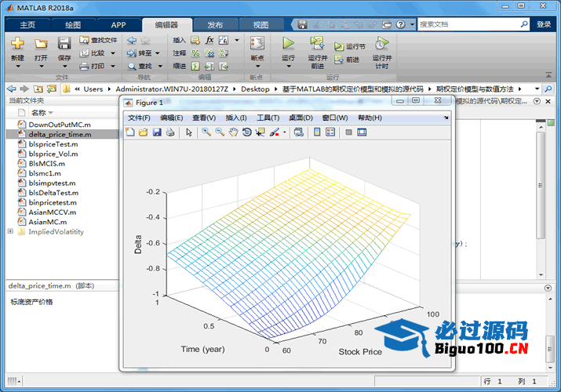The height and width of the screenshot is (392, 561).
Task: Click the save icon in quick access toolbar
Action: [302, 24]
